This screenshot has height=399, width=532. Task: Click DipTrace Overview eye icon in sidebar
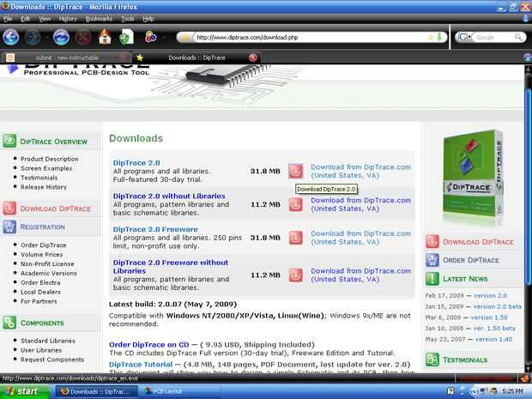pos(9,141)
